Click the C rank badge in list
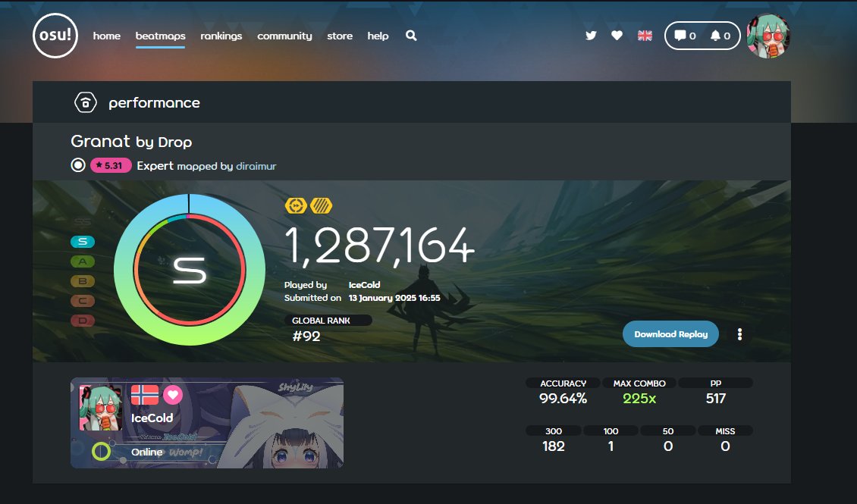The width and height of the screenshot is (857, 504). (x=83, y=301)
